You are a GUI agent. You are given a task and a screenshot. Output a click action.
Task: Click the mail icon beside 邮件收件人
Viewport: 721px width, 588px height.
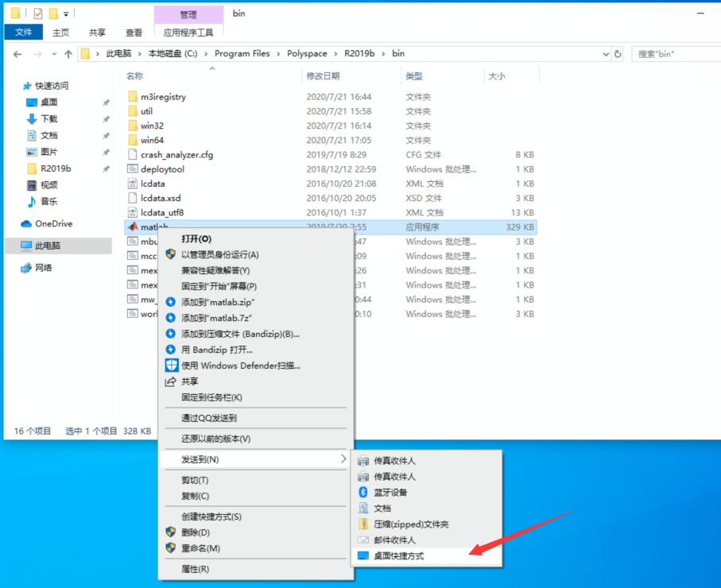coord(363,540)
